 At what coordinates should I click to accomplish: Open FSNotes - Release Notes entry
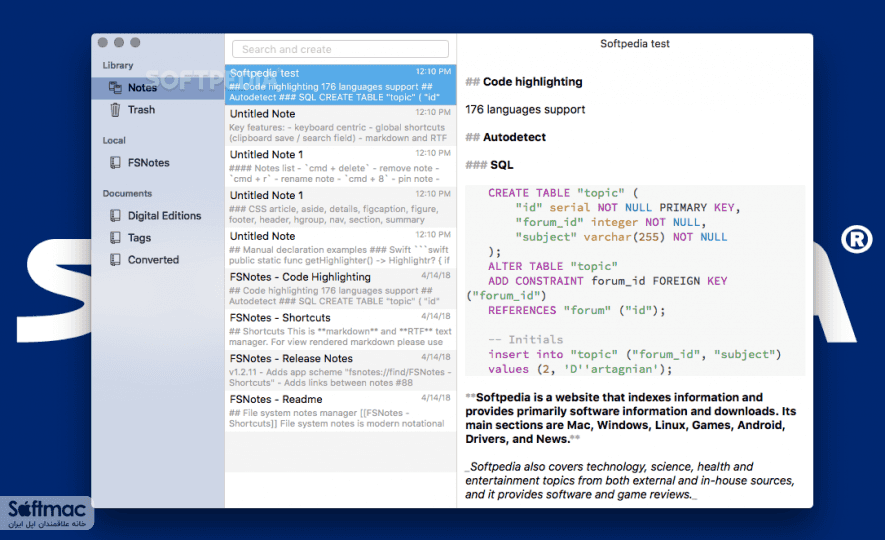click(340, 370)
